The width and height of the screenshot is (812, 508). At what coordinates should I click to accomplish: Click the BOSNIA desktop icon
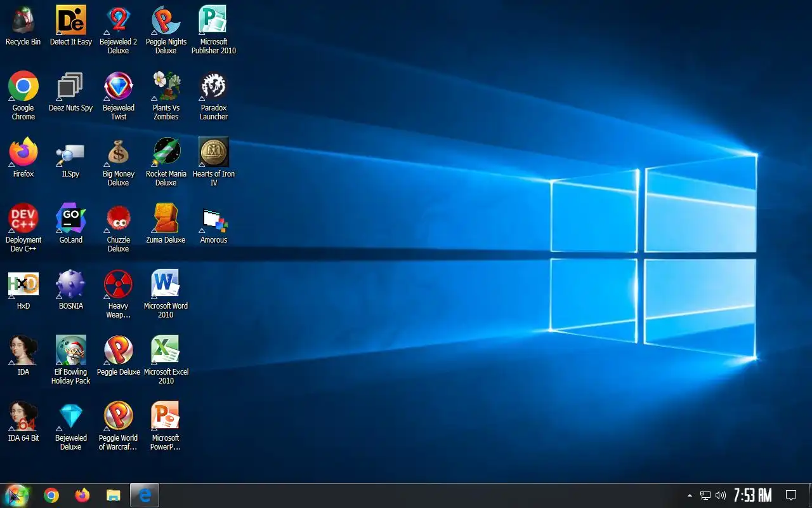(70, 290)
